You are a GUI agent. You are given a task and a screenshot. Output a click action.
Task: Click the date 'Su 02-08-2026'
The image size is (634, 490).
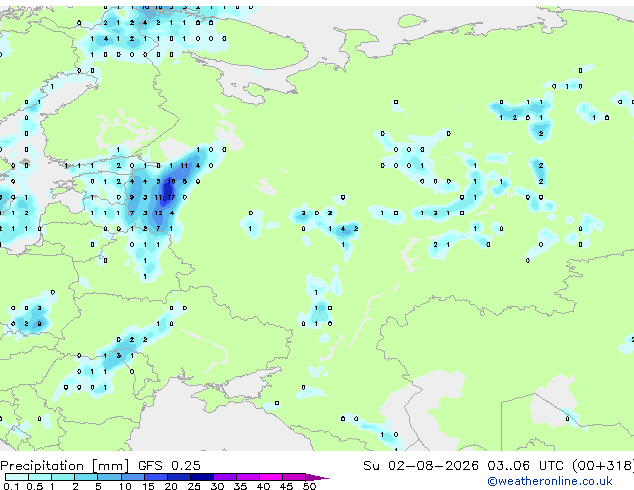pos(421,466)
